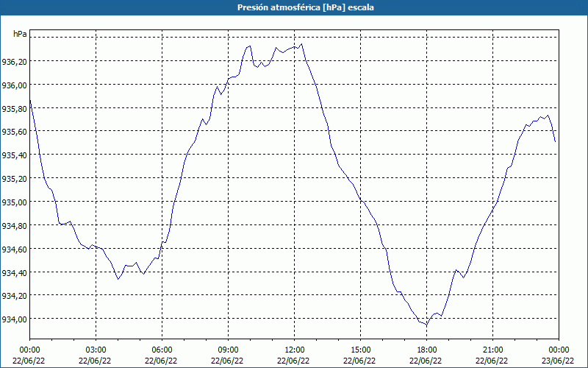Click the 03:00 time label

pyautogui.click(x=96, y=350)
